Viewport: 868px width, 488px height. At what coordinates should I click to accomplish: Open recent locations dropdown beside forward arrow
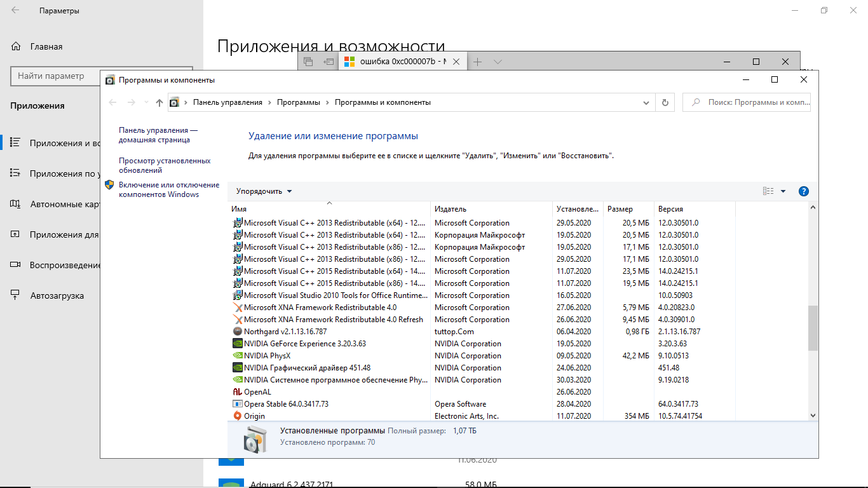coord(146,102)
